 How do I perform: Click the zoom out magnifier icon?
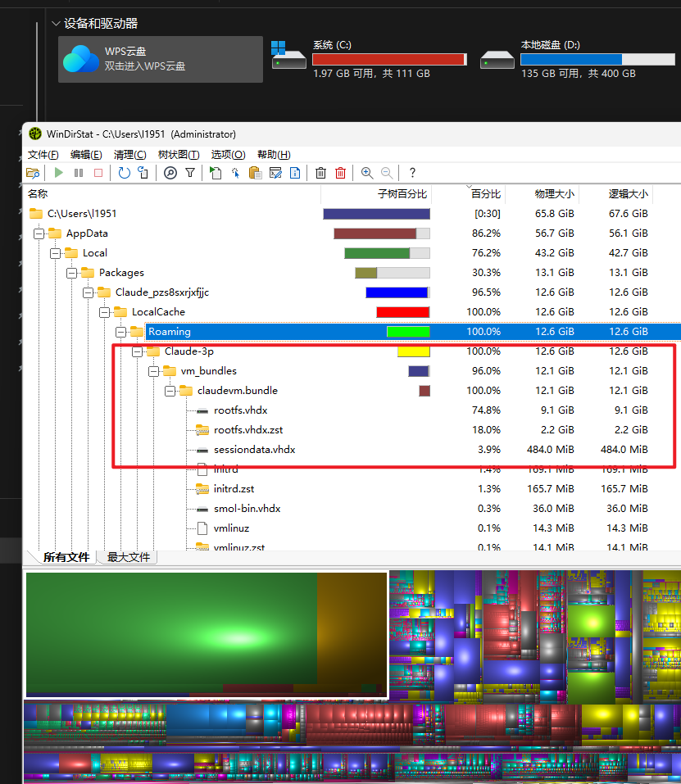click(x=387, y=173)
